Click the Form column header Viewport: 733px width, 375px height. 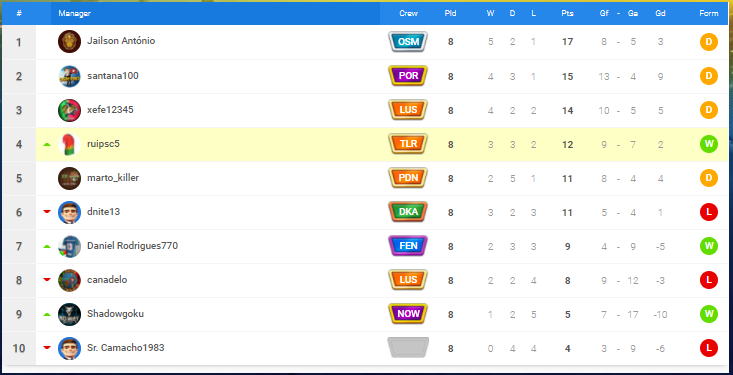tap(709, 14)
